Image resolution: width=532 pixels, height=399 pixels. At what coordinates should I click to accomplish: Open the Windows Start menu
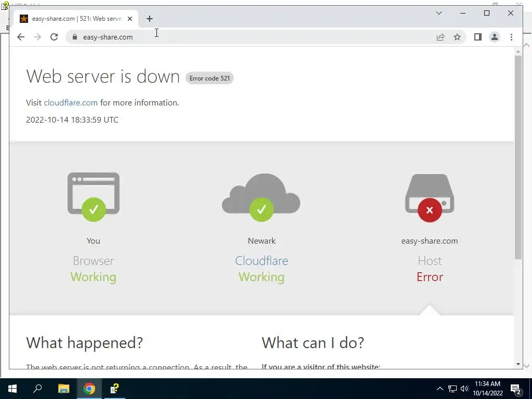12,389
